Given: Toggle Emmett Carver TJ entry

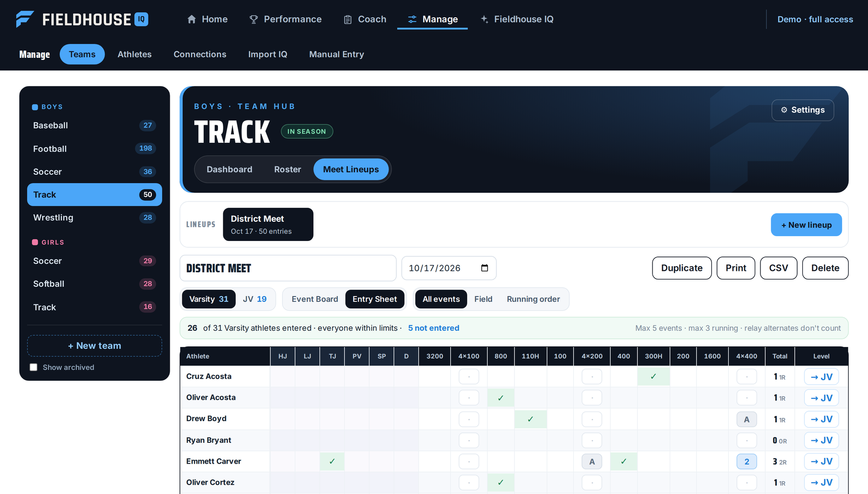Looking at the screenshot, I should 332,461.
